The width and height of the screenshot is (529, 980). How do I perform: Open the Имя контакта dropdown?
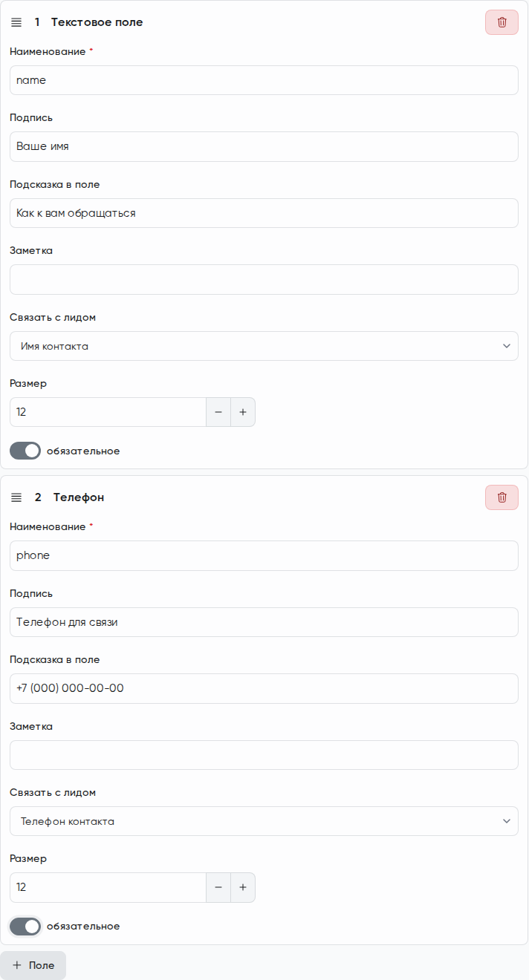click(x=264, y=346)
